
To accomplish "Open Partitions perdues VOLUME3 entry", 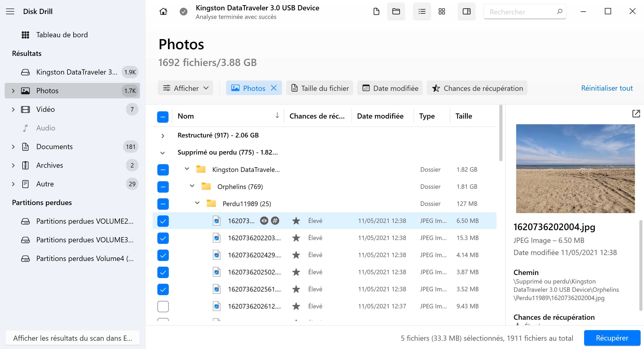I will (72, 240).
